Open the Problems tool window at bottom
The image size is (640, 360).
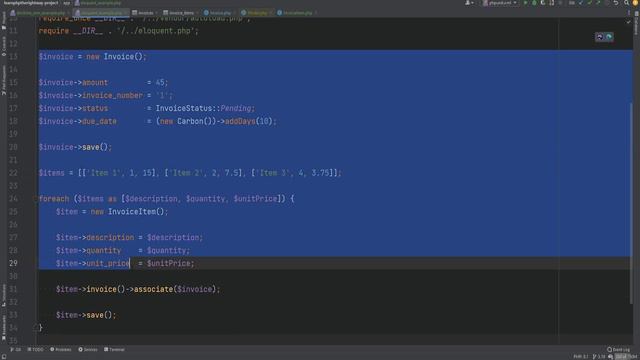tap(60, 349)
